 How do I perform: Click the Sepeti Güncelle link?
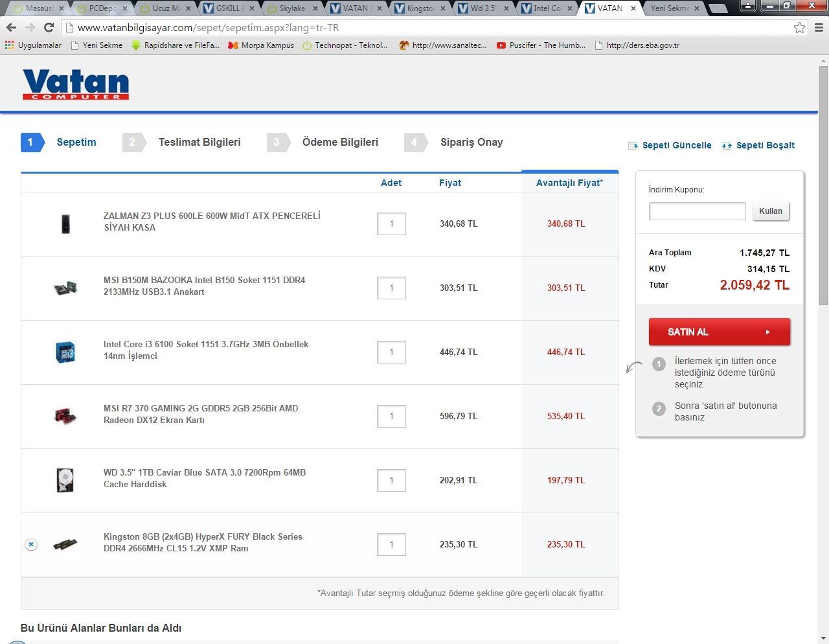point(670,145)
